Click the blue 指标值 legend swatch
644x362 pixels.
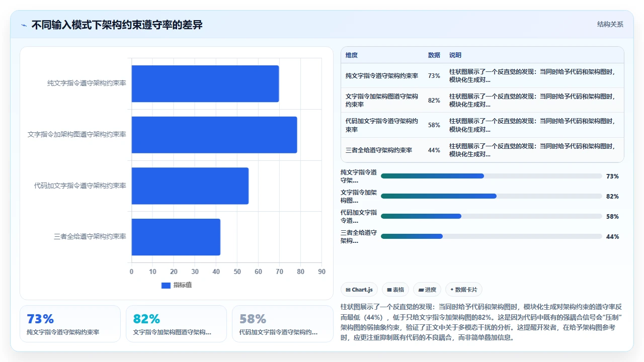166,285
